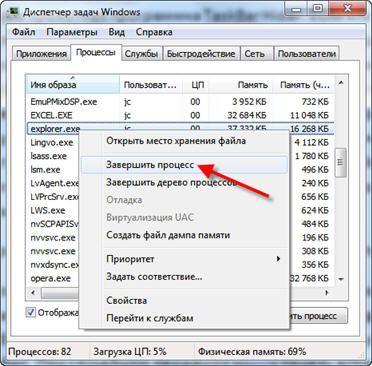Select the lsass.exe process
This screenshot has height=366, width=372.
(x=49, y=156)
